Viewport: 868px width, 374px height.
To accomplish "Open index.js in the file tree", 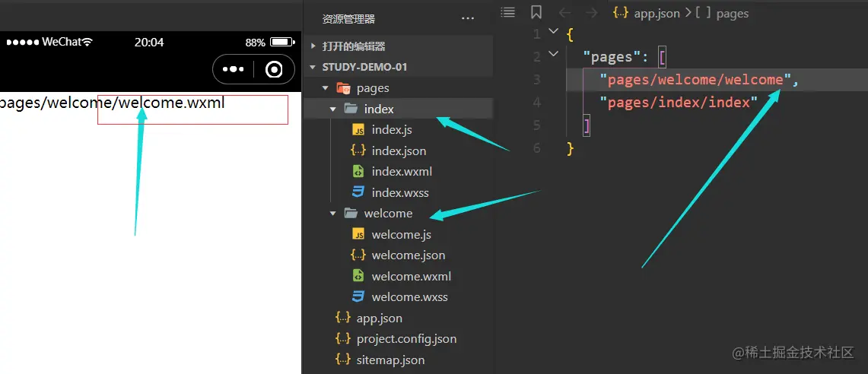I will pos(391,130).
